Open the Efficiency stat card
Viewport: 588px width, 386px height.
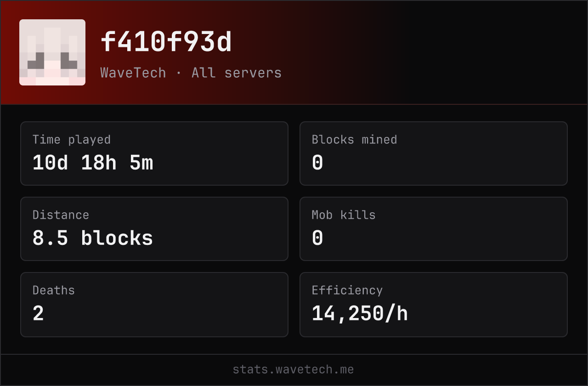pos(434,305)
